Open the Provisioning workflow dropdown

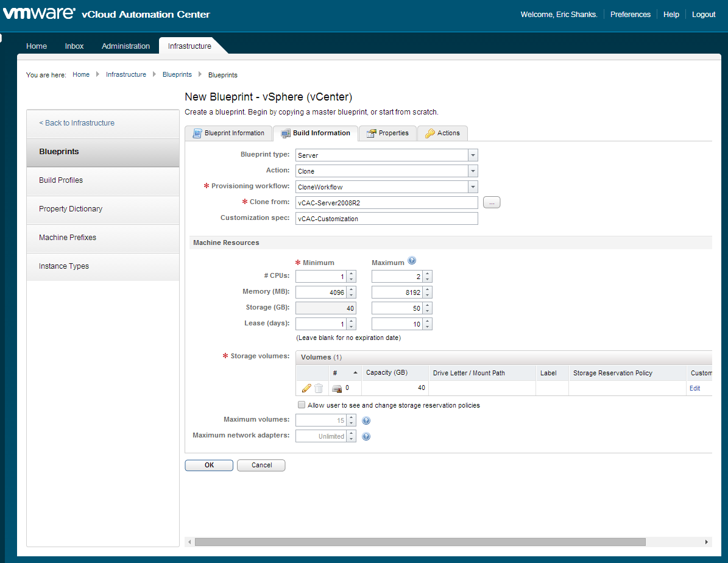pyautogui.click(x=473, y=187)
